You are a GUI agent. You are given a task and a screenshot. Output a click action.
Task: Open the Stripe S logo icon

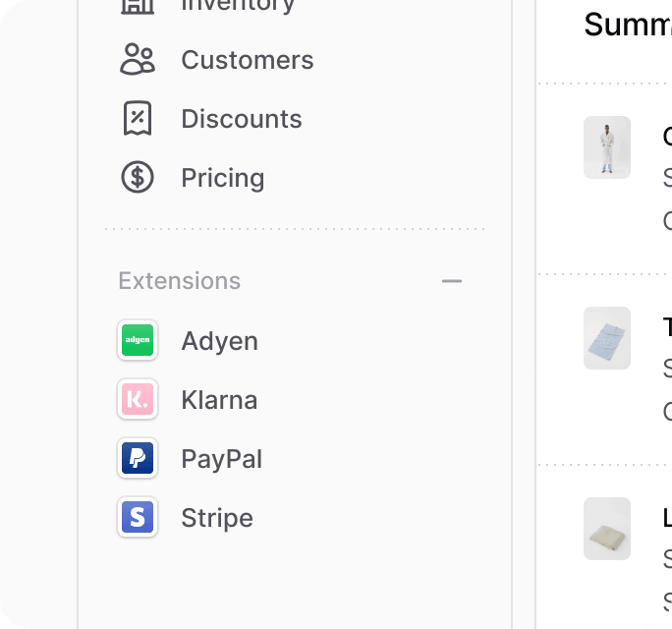[x=138, y=517]
